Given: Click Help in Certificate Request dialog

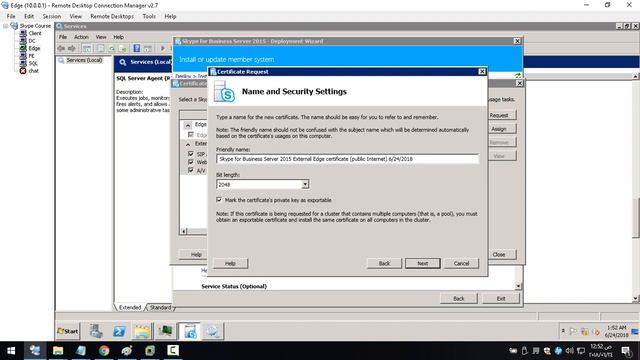Looking at the screenshot, I should pos(230,263).
